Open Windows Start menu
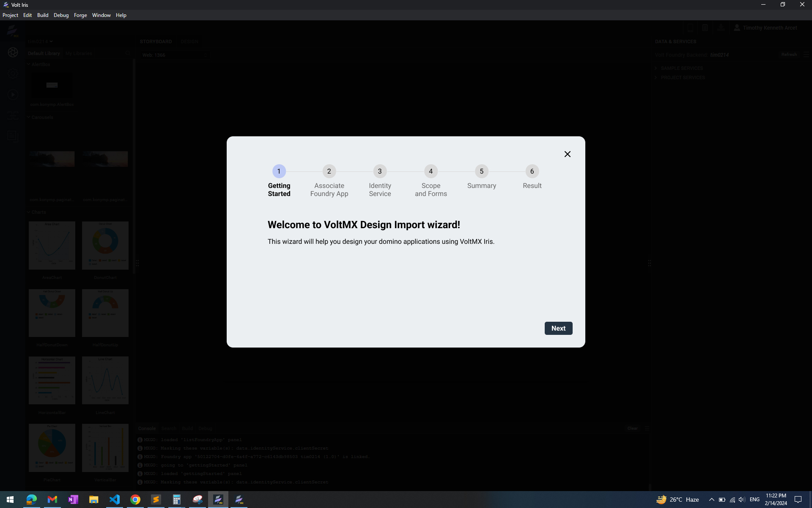 tap(10, 500)
